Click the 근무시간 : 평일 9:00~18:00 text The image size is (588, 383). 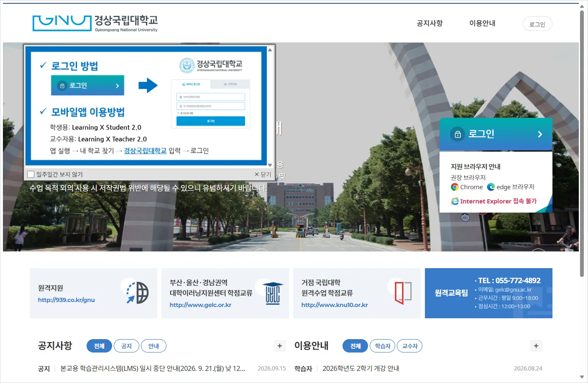pyautogui.click(x=508, y=298)
